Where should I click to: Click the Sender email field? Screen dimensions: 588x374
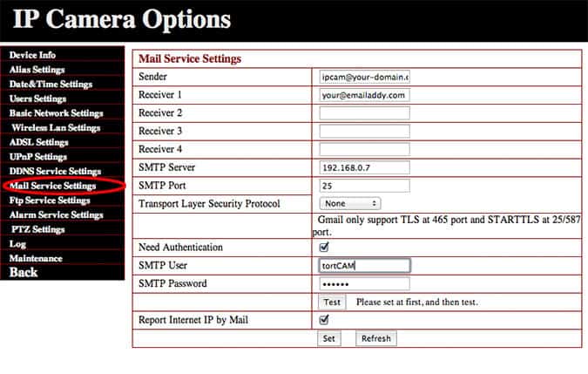tap(364, 77)
